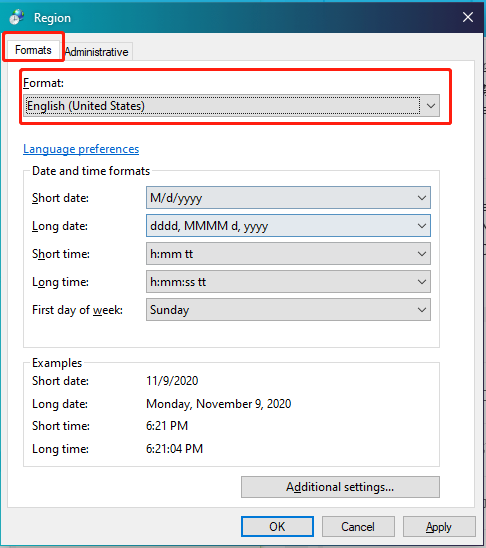
Task: Expand the Long date format dropdown
Action: click(x=422, y=226)
